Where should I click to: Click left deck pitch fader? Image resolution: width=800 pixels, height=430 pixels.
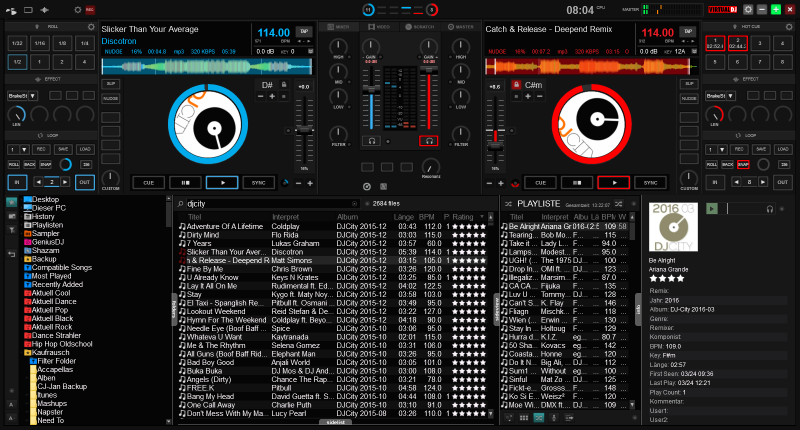[x=304, y=130]
